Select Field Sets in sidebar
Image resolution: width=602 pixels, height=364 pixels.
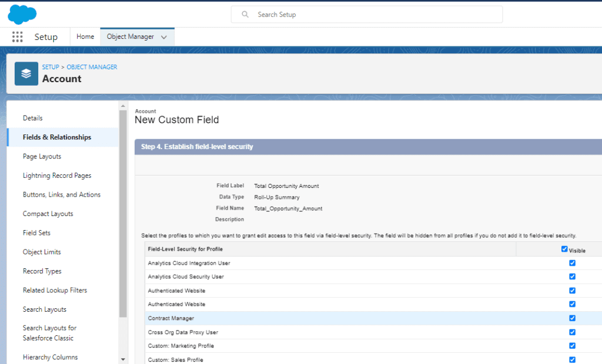pyautogui.click(x=36, y=233)
